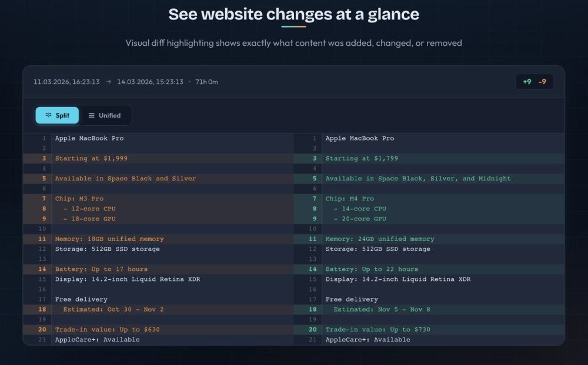The width and height of the screenshot is (588, 365).
Task: Click added line 'Starting at $1,799'
Action: click(362, 159)
